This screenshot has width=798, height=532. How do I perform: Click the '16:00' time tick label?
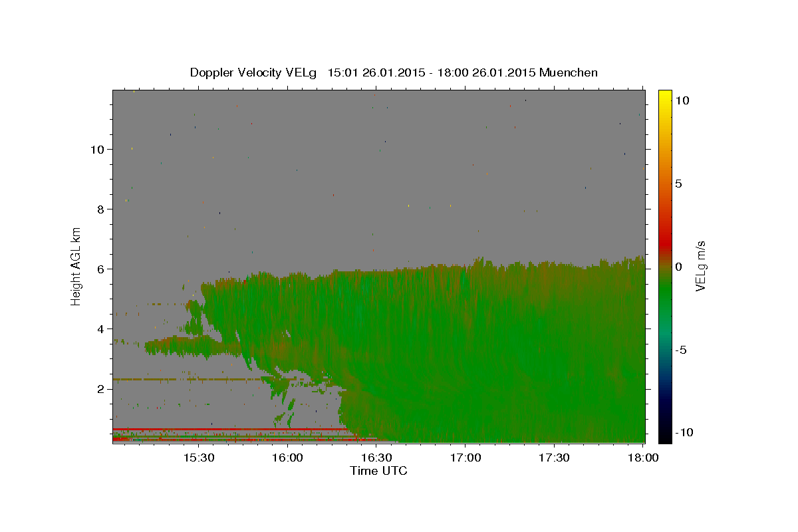287,458
